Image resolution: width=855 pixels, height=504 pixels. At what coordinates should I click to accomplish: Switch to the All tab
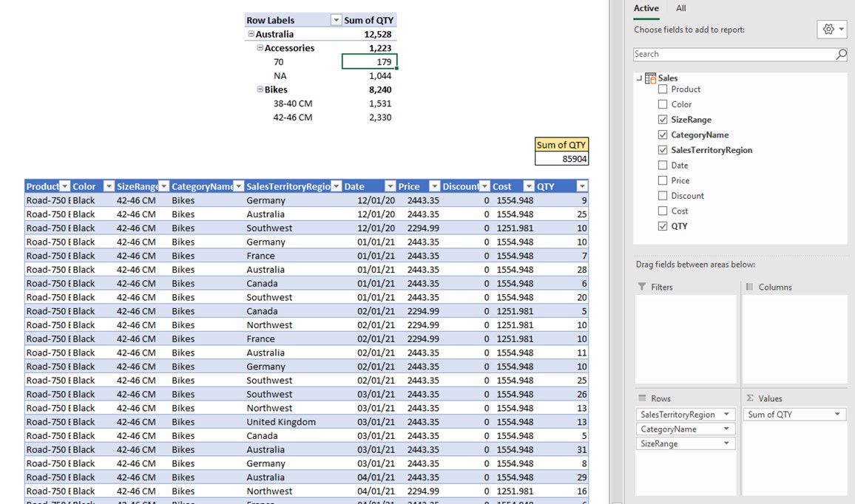pos(680,8)
